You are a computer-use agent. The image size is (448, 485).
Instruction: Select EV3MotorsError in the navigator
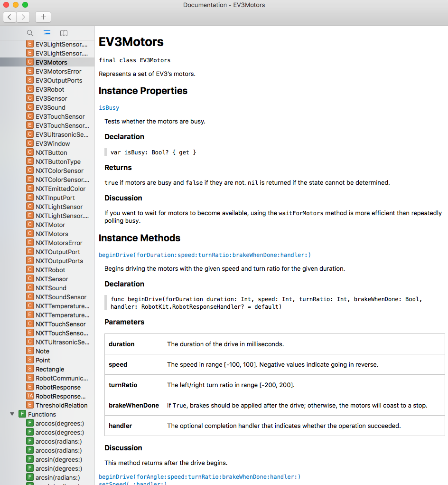[58, 71]
